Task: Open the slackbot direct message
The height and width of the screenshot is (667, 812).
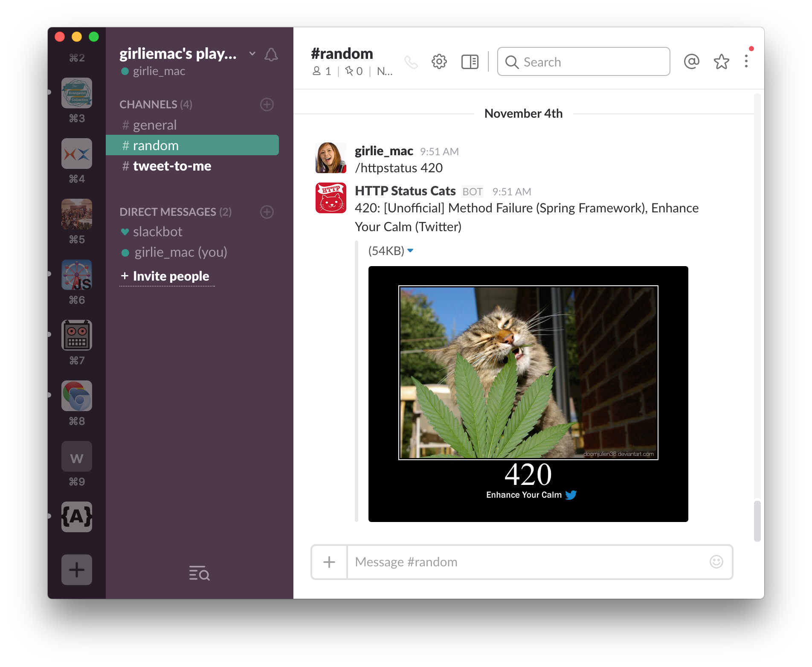Action: pos(158,232)
